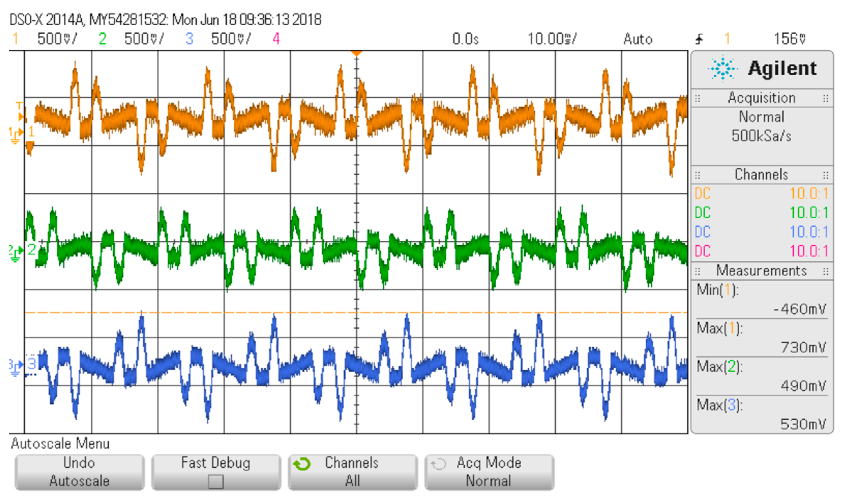Screen dimensions: 848x504
Task: Click the rising edge trigger icon
Action: tap(699, 39)
